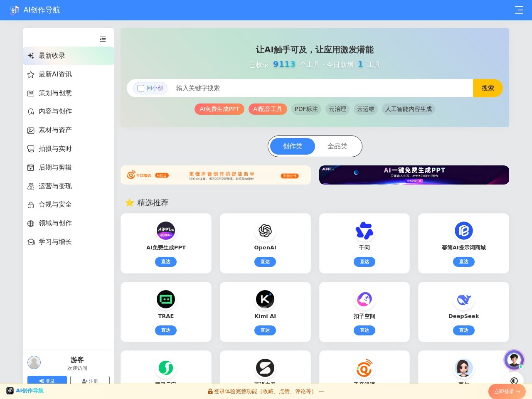Click 直达 button under AI免费生成PPT

pos(166,262)
